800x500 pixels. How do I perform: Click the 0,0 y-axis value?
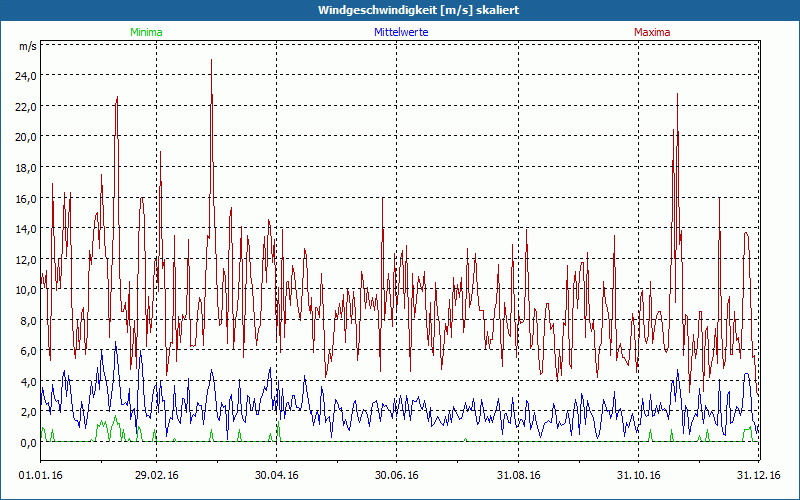tap(28, 443)
